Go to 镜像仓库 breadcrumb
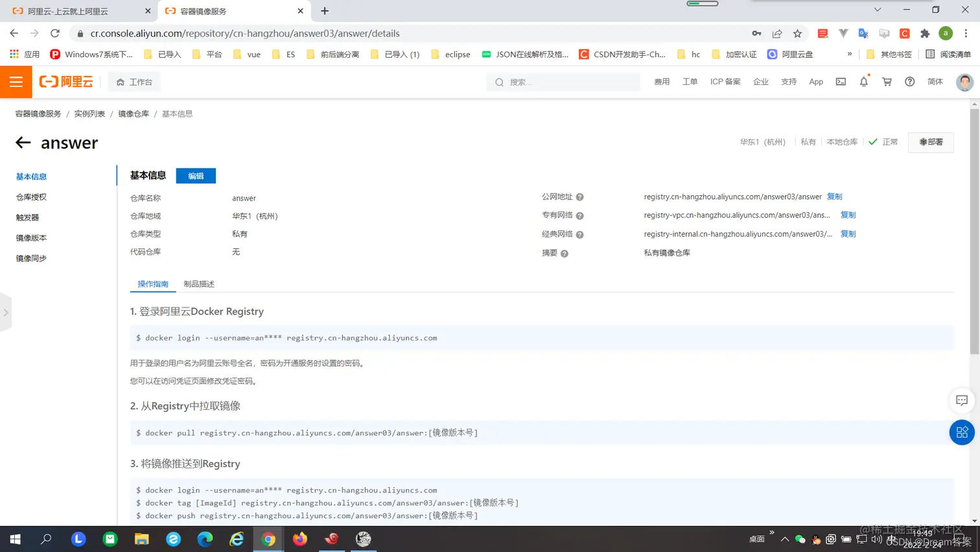Screen dimensions: 980x552 134,114
